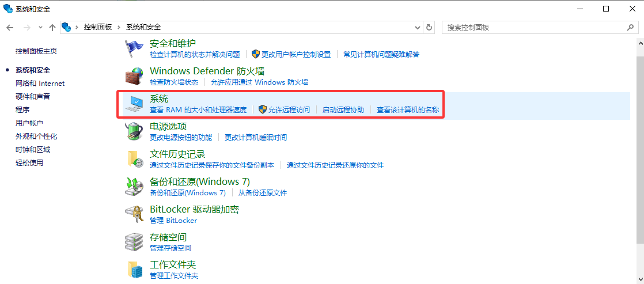Open the recent locations dropdown arrow
Viewport: 644px width, 284px height.
pyautogui.click(x=40, y=28)
